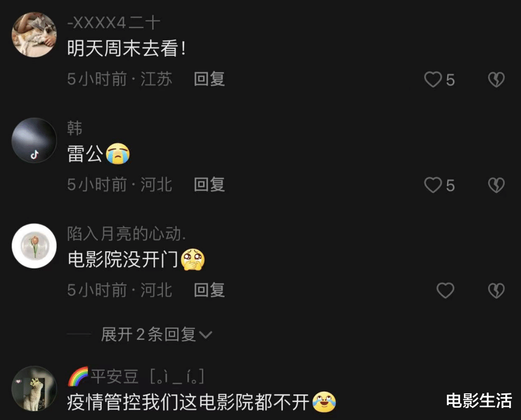Image resolution: width=521 pixels, height=420 pixels.
Task: Open username 陷入月亮的心动. profile
Action: click(126, 234)
